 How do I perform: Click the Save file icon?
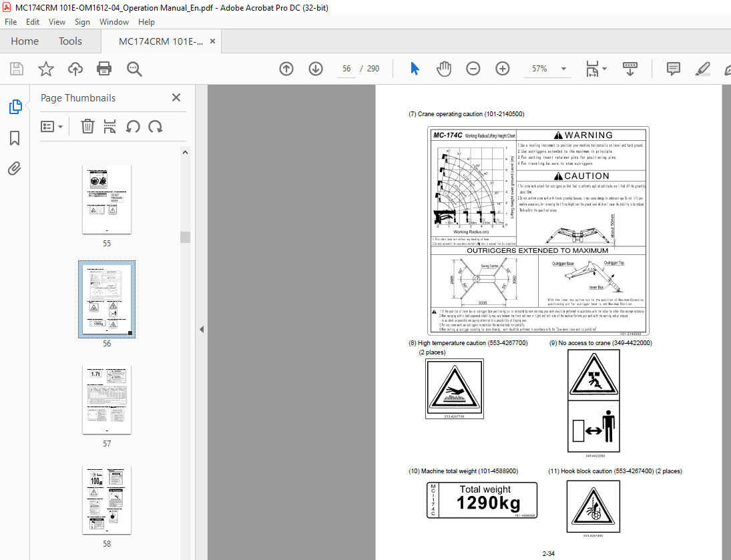(x=17, y=69)
